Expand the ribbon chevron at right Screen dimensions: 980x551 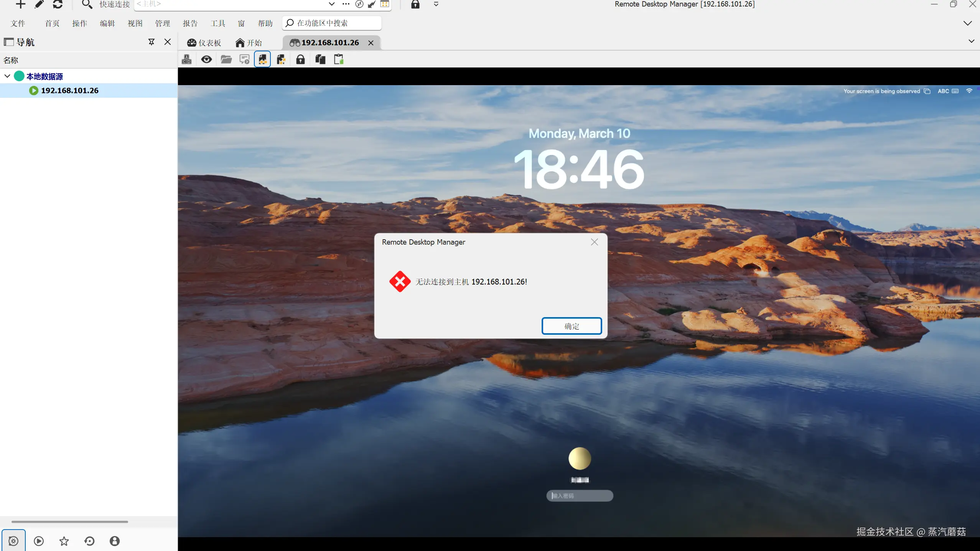[967, 23]
